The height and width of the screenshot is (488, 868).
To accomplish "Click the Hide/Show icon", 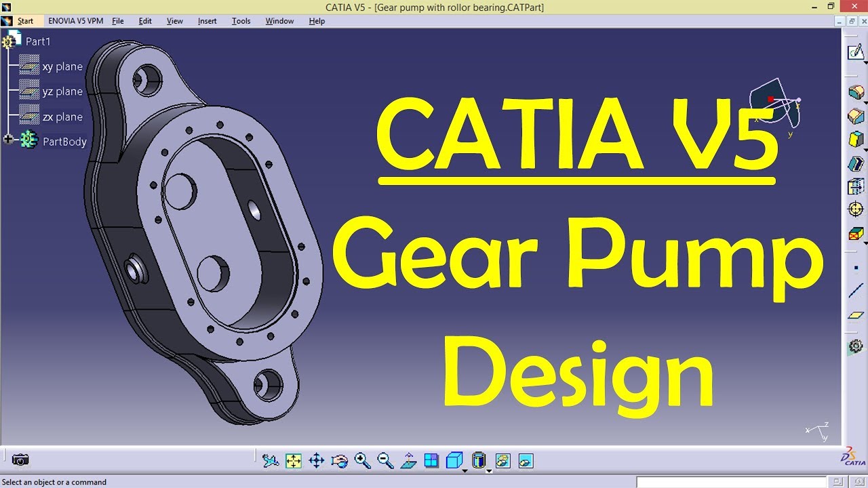I will pyautogui.click(x=502, y=461).
